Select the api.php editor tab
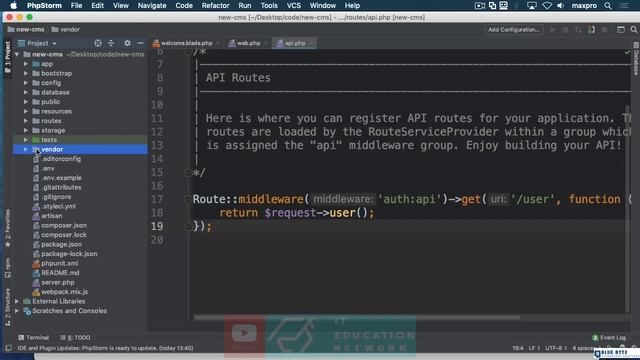This screenshot has width=640, height=360. [295, 43]
